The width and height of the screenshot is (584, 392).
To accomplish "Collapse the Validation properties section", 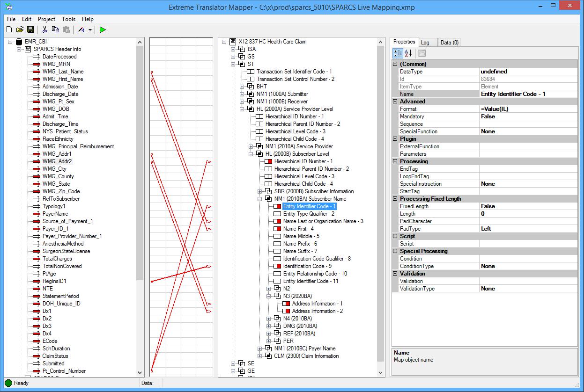I will tap(395, 274).
